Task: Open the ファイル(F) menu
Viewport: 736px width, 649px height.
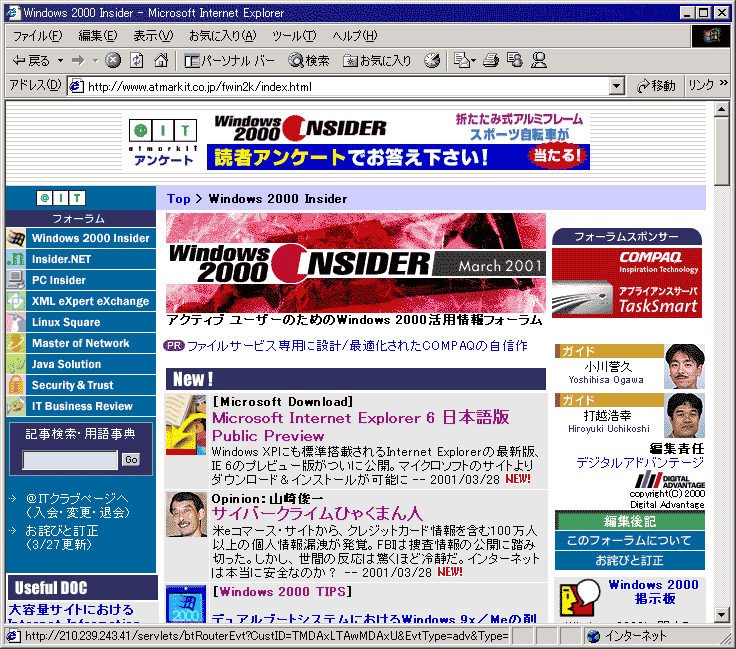Action: pos(37,36)
